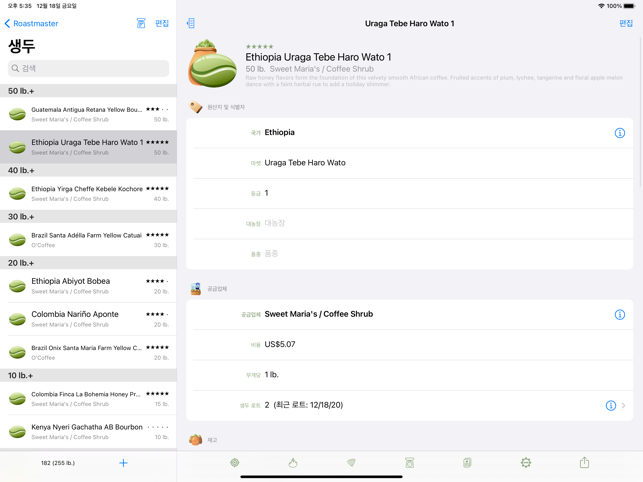643x482 pixels.
Task: Select cost field US$5.07
Action: [409, 345]
